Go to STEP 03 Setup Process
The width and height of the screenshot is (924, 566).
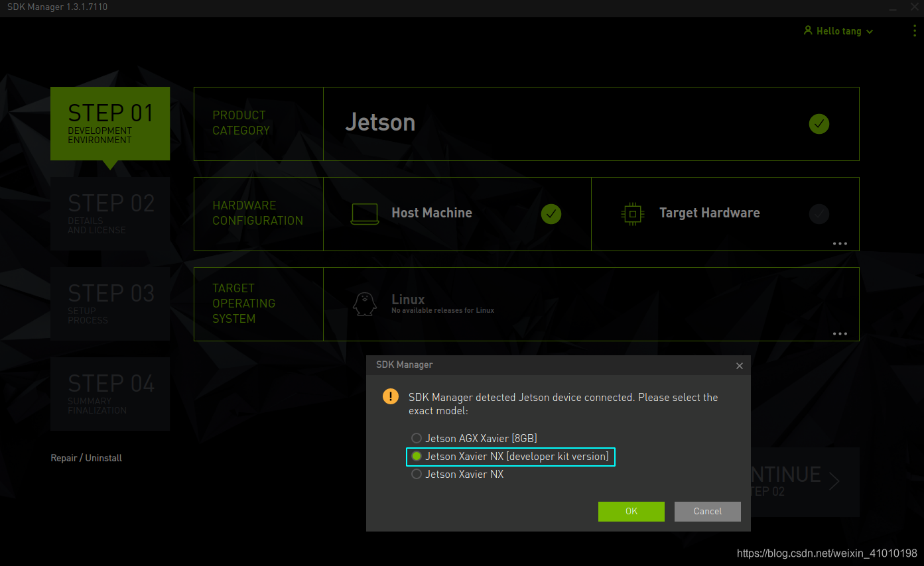point(110,304)
